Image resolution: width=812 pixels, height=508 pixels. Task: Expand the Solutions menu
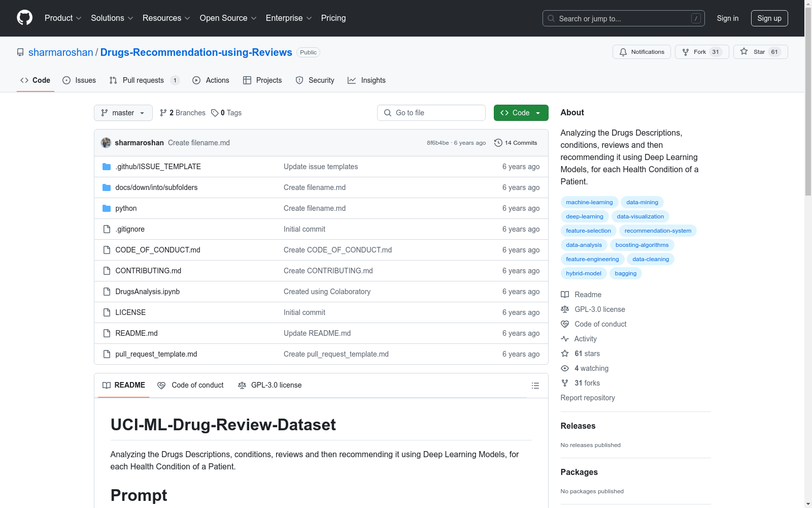[x=112, y=18]
